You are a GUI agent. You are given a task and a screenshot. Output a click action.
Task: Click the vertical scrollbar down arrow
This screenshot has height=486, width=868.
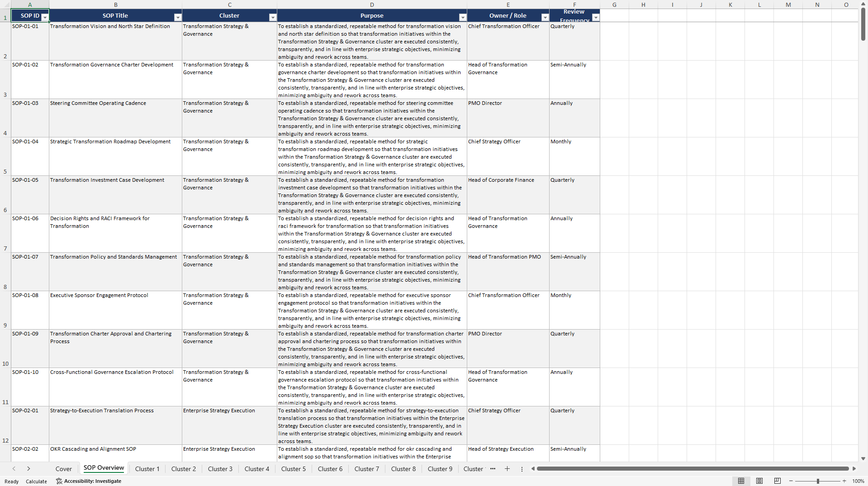(x=863, y=458)
